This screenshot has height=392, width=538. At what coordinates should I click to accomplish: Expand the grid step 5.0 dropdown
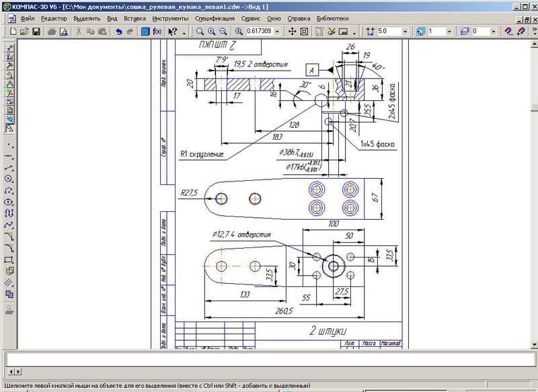coord(405,32)
